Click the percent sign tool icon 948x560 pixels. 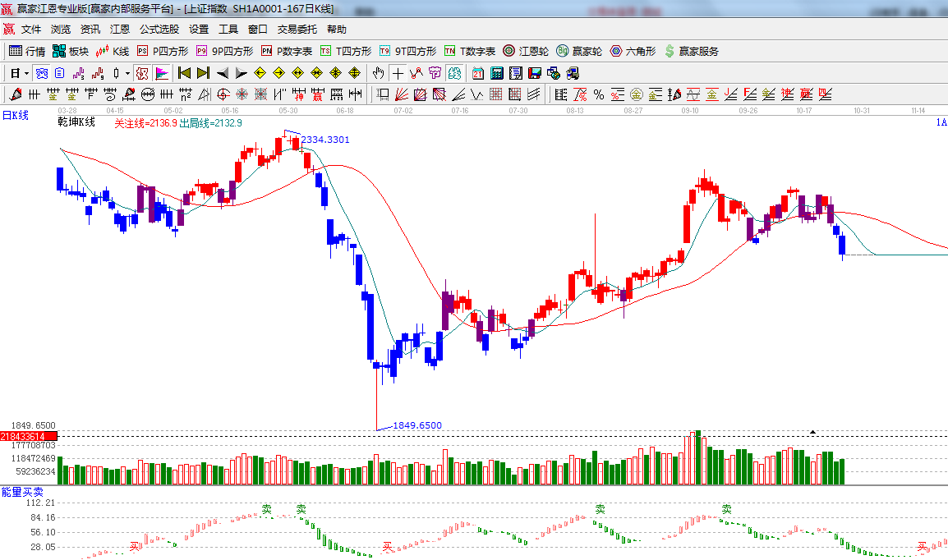599,94
